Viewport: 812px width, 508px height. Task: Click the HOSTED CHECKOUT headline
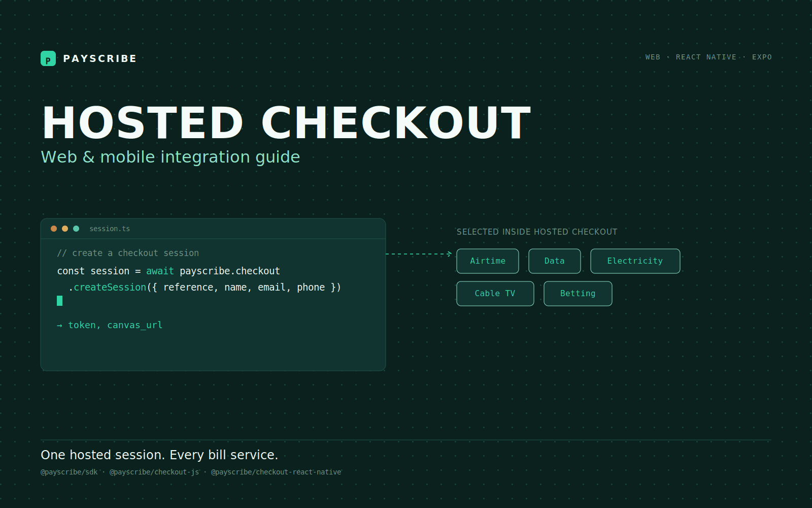[x=286, y=122]
